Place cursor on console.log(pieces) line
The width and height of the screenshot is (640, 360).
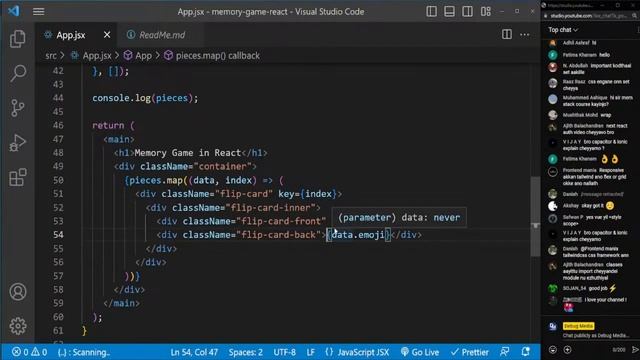click(x=145, y=98)
